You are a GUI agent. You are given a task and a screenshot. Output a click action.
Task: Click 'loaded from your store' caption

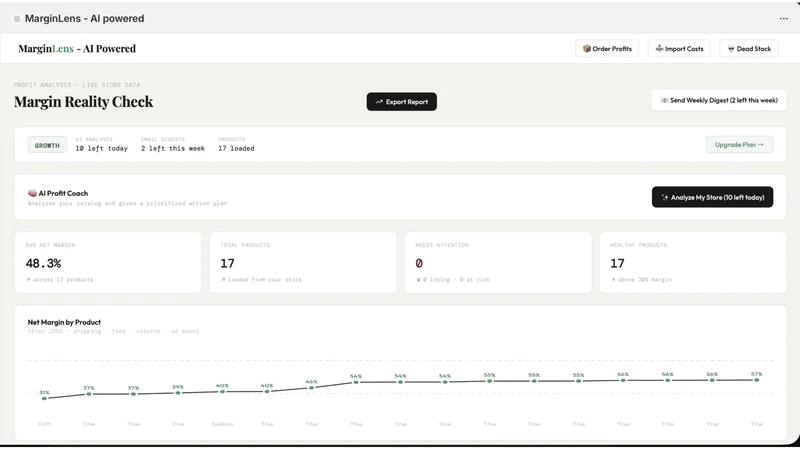pos(265,280)
